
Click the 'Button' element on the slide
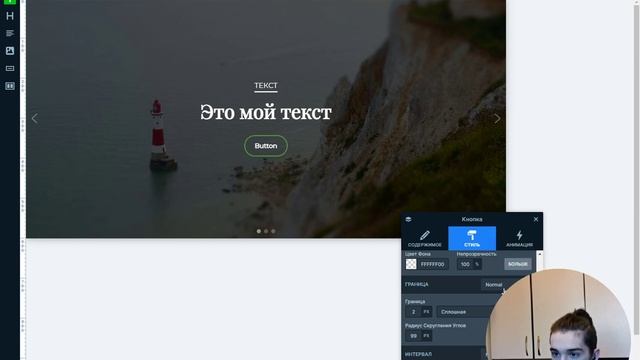[x=266, y=146]
